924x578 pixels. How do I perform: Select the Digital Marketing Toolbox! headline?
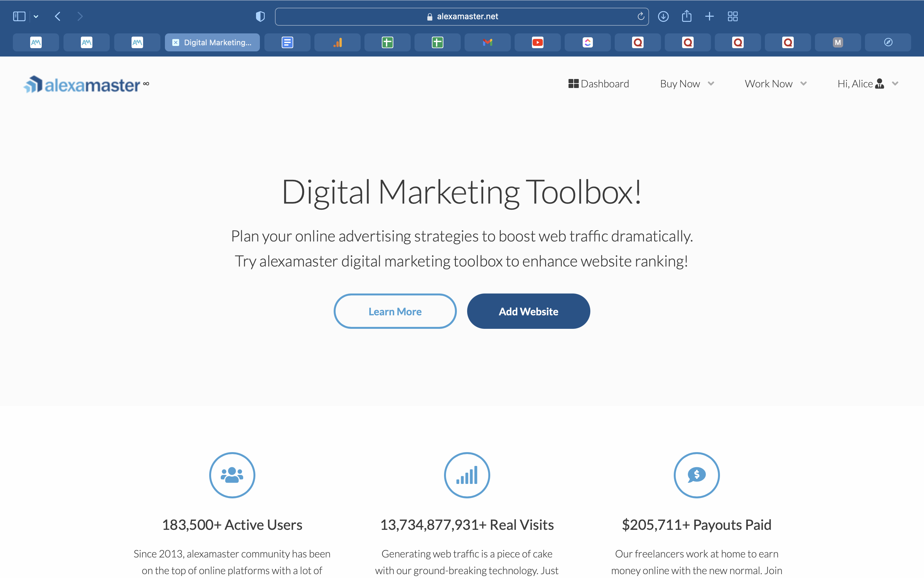(x=462, y=192)
